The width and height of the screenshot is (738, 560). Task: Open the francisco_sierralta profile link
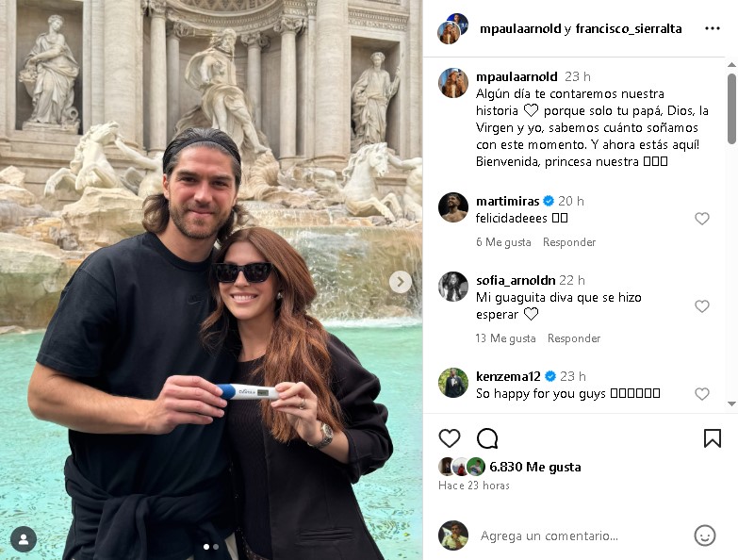(629, 28)
